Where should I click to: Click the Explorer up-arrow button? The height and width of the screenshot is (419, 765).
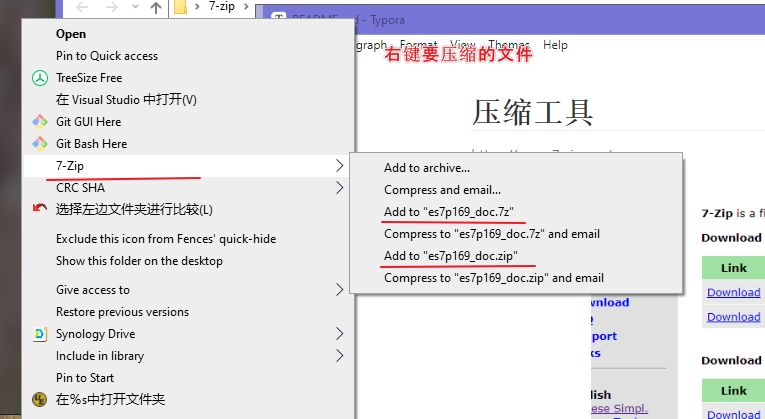[x=156, y=7]
